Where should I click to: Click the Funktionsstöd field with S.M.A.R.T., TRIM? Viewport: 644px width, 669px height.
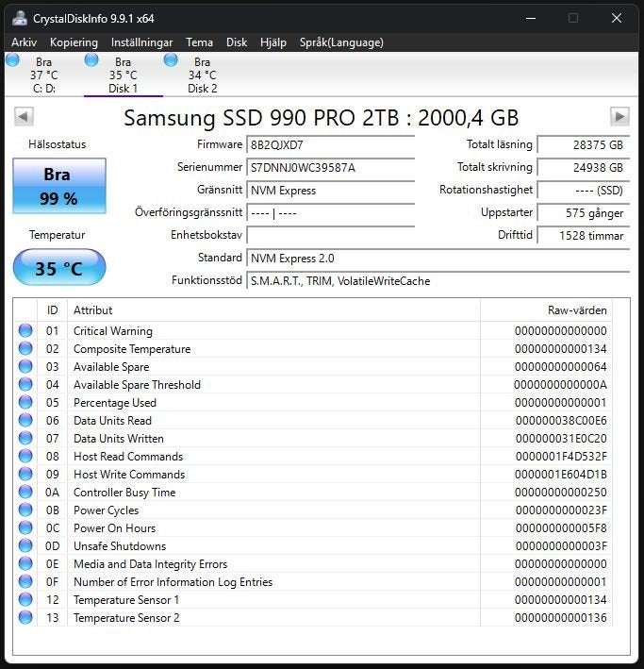coord(438,280)
